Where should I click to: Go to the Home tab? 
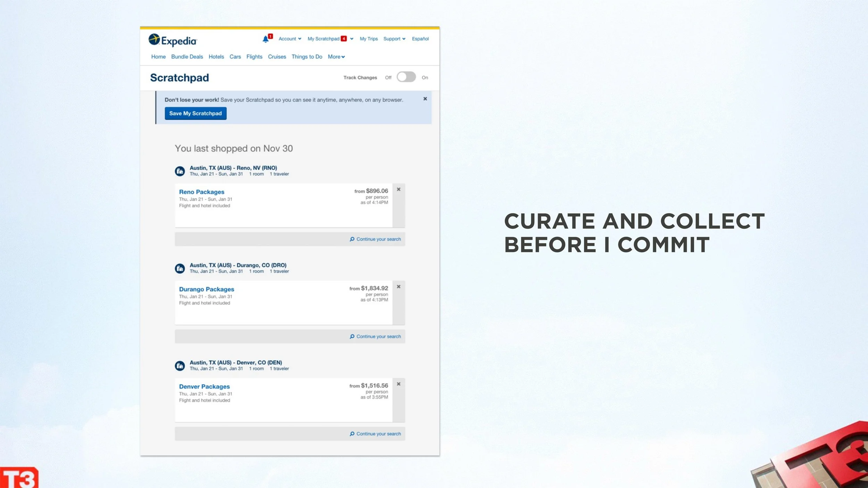coord(158,57)
